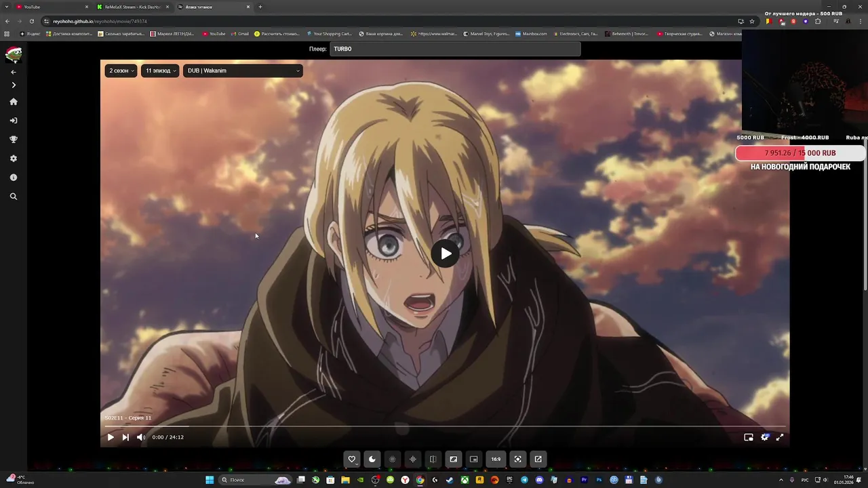Toggle the grid overlay button

392,459
